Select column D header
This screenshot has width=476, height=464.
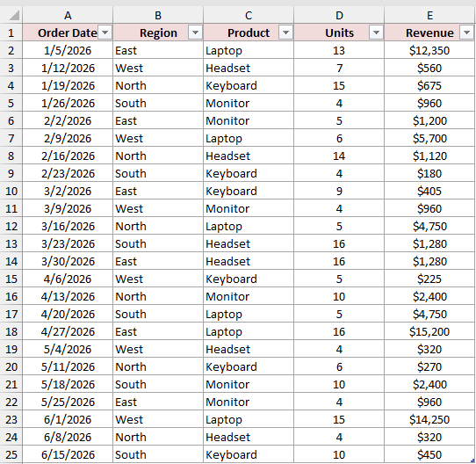(x=339, y=15)
